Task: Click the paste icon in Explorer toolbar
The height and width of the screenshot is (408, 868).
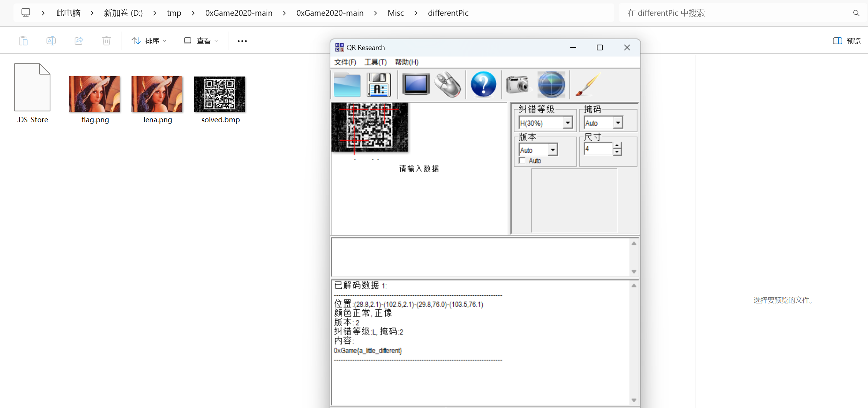Action: click(23, 41)
